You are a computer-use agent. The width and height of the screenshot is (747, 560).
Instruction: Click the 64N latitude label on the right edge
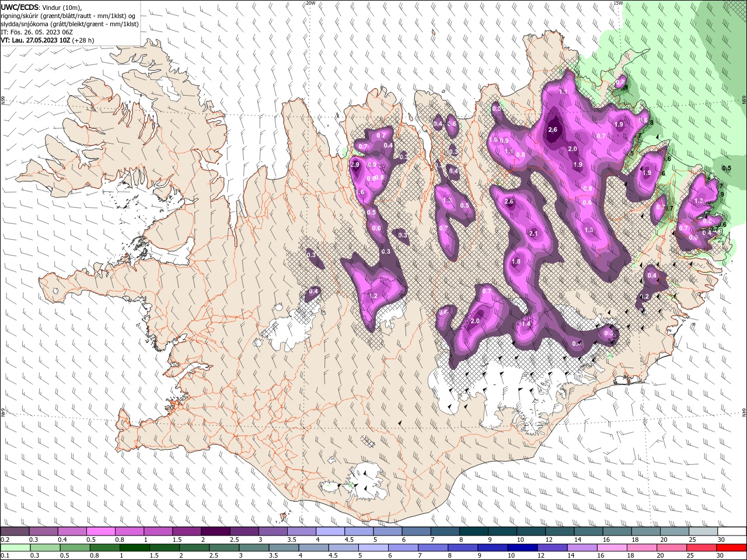pyautogui.click(x=744, y=412)
